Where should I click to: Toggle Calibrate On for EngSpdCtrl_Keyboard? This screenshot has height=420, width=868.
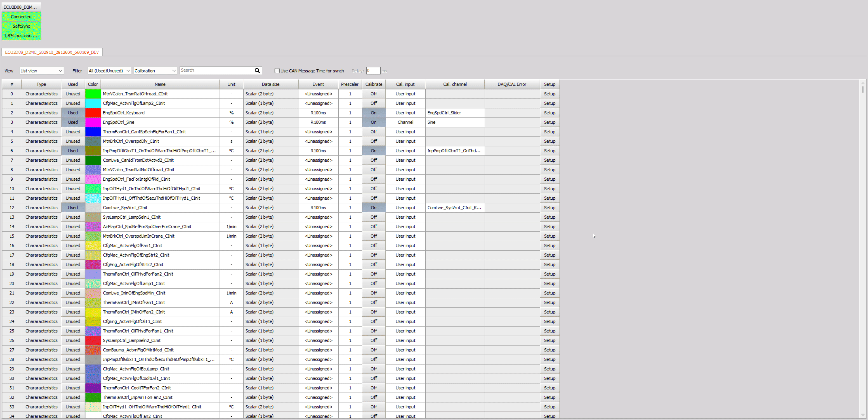374,113
